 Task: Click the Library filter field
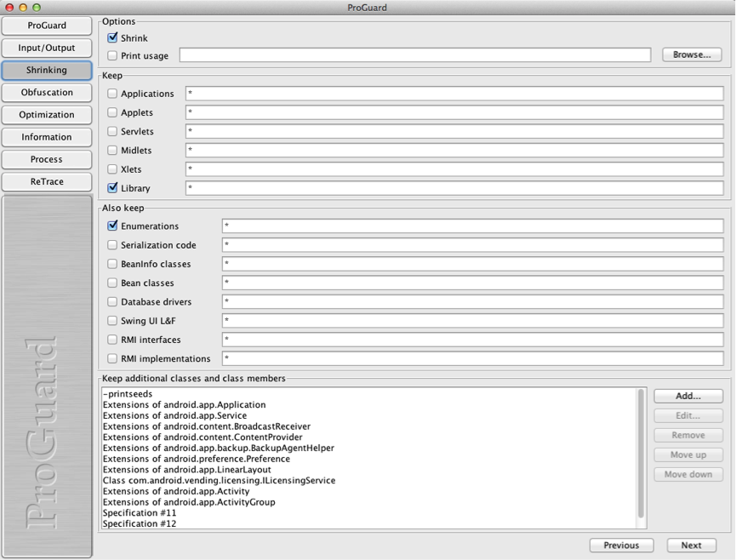(454, 188)
